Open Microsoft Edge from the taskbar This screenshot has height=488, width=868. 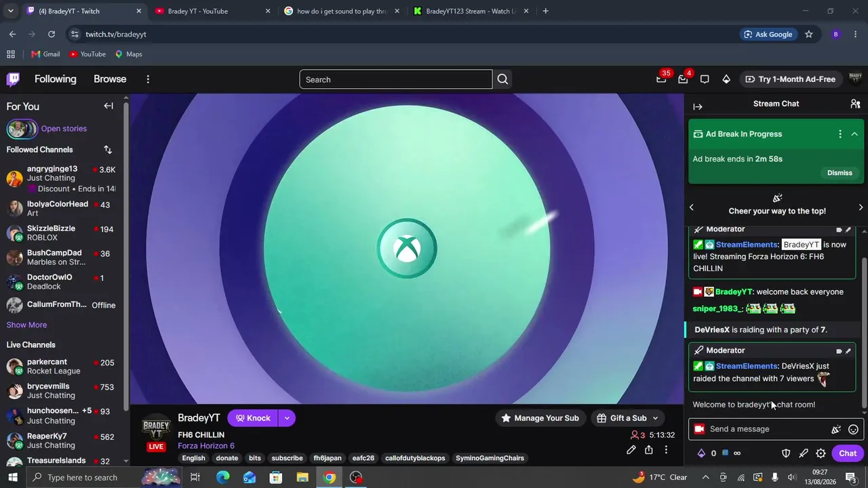coord(222,477)
